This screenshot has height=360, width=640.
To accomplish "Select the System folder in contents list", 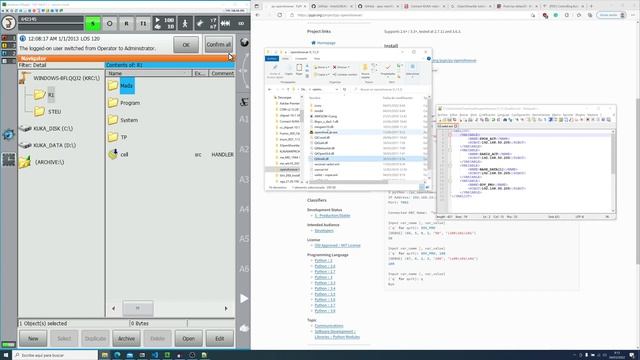I will pos(123,120).
